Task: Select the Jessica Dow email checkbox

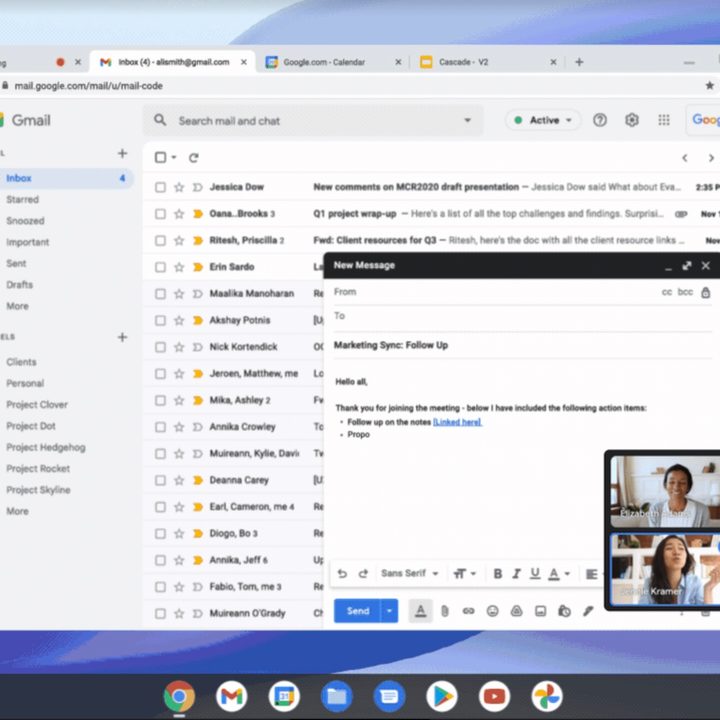Action: [x=160, y=187]
